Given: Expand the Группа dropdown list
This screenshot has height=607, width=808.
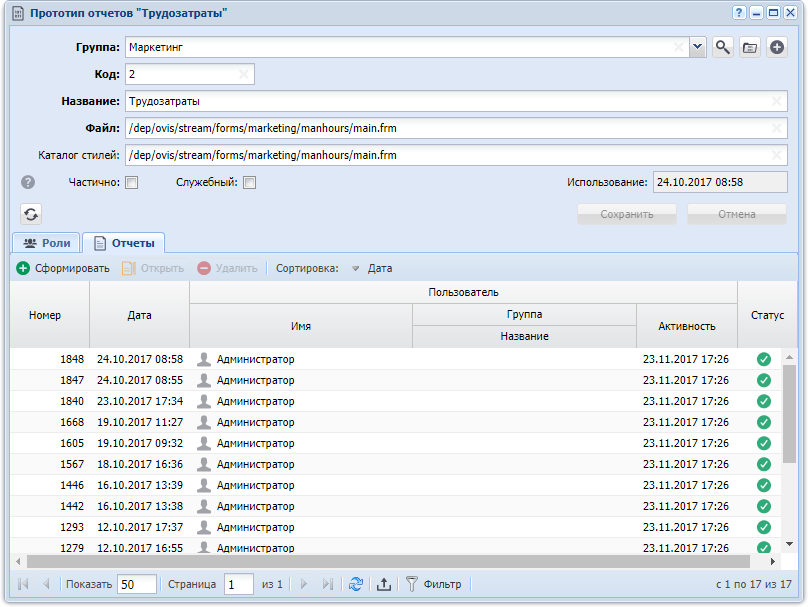Looking at the screenshot, I should (x=698, y=47).
